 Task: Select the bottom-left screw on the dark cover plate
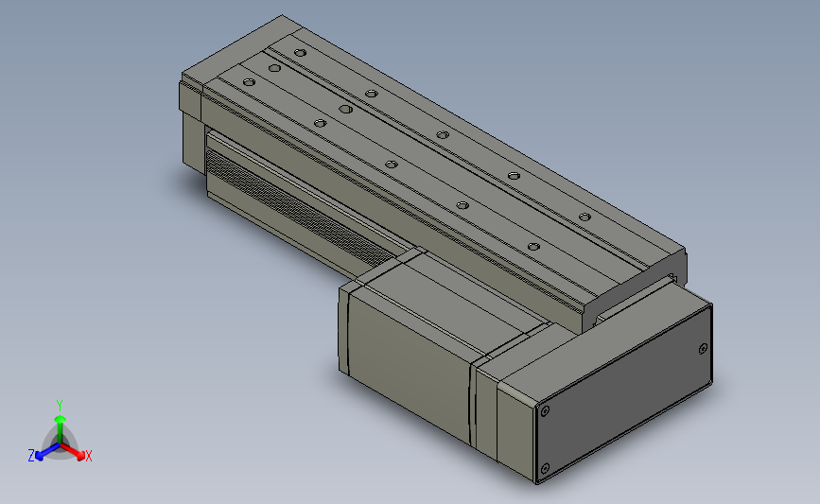coord(545,468)
